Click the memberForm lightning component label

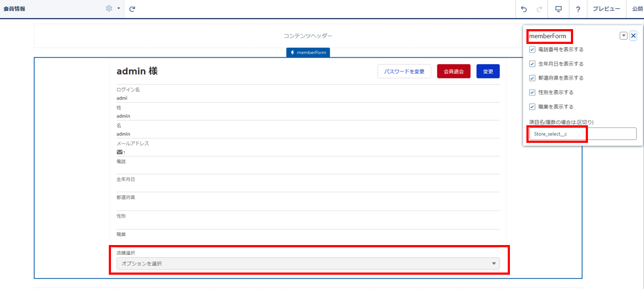308,53
